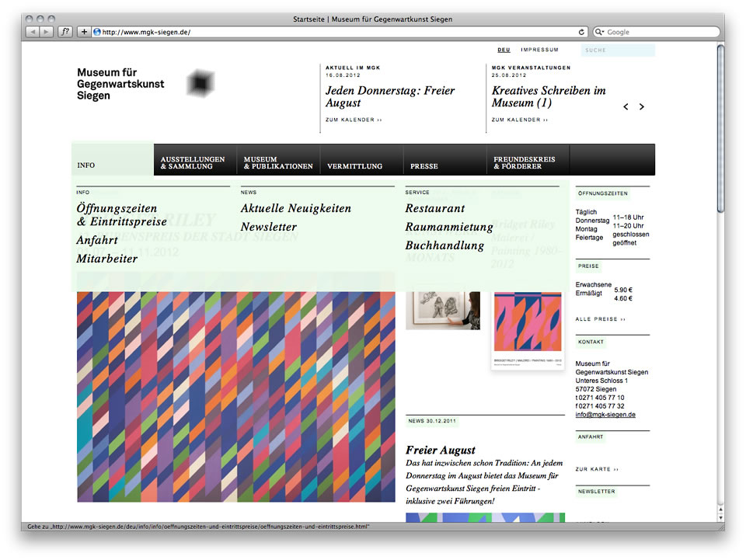The width and height of the screenshot is (746, 560).
Task: Click the MGK VERANSTALTUNGEN heading
Action: coord(531,68)
